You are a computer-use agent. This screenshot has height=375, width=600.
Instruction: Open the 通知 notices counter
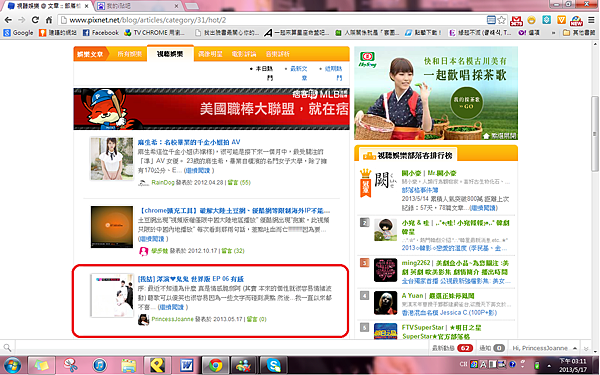point(492,348)
